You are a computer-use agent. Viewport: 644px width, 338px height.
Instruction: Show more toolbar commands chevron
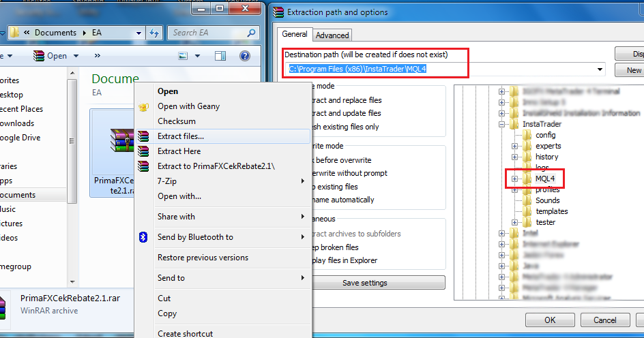point(98,55)
